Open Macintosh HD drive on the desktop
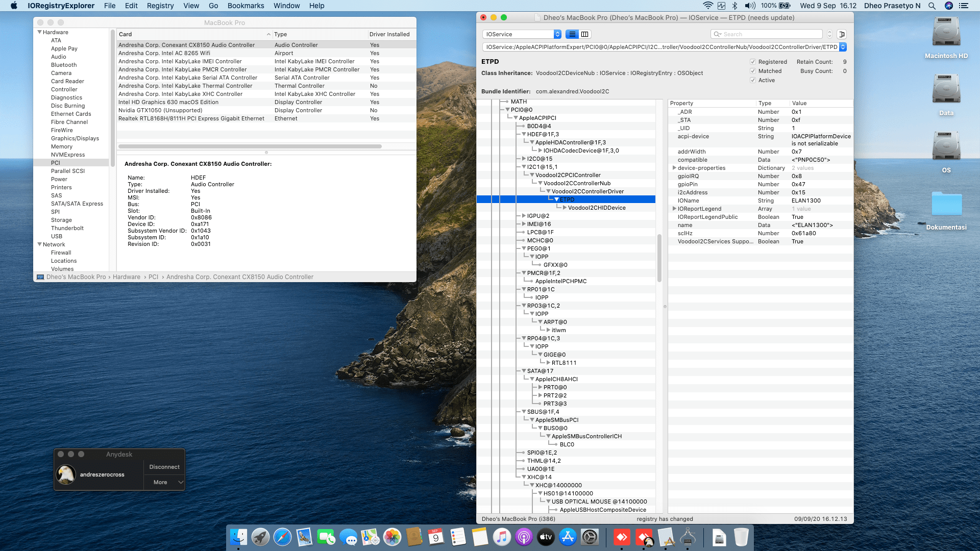 tap(946, 32)
